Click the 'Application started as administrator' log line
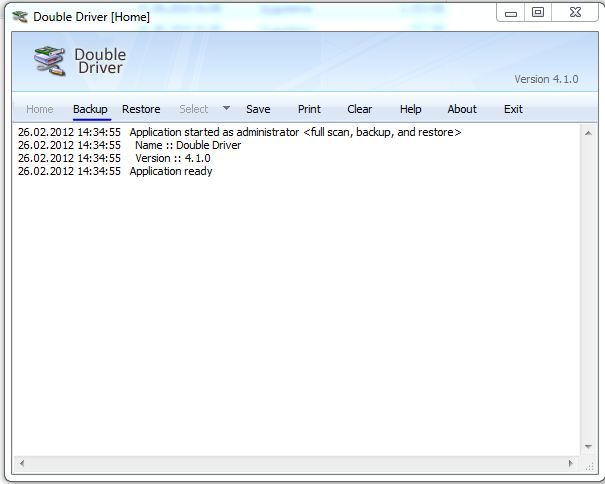 (240, 132)
